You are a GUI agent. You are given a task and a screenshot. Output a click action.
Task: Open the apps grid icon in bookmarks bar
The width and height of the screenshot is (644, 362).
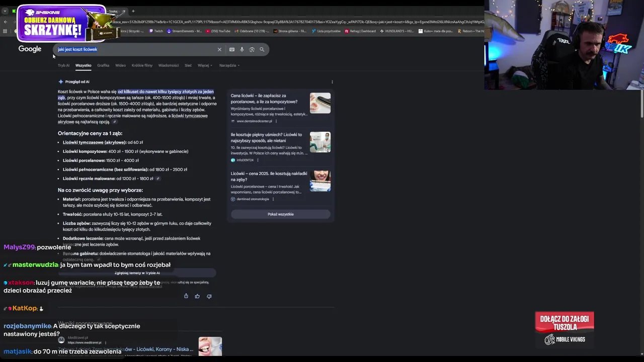pyautogui.click(x=5, y=31)
